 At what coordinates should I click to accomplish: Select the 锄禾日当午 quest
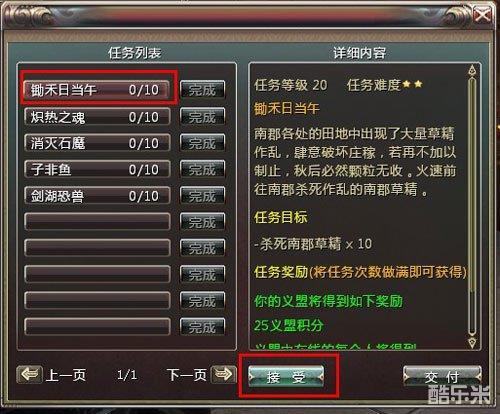pos(97,89)
